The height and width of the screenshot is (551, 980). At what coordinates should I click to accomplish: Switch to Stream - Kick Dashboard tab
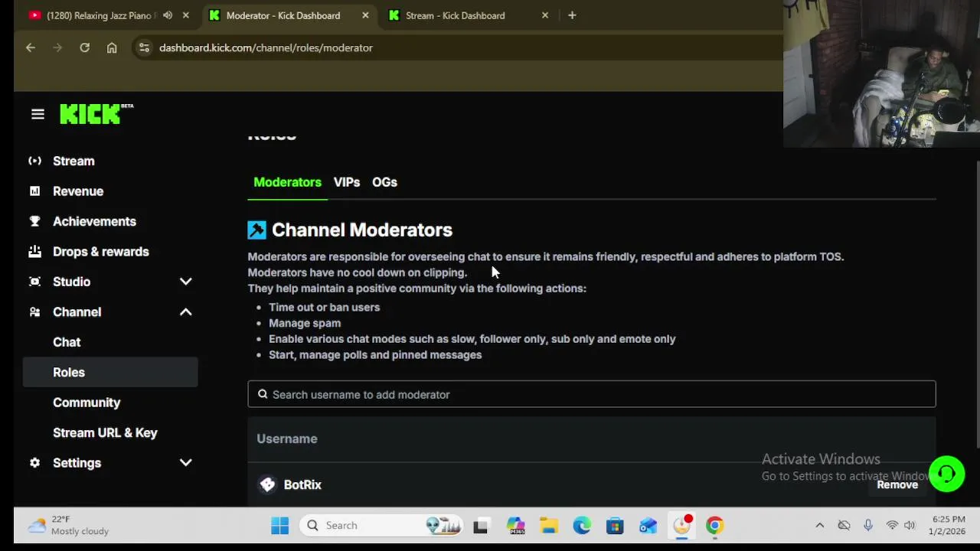tap(455, 15)
